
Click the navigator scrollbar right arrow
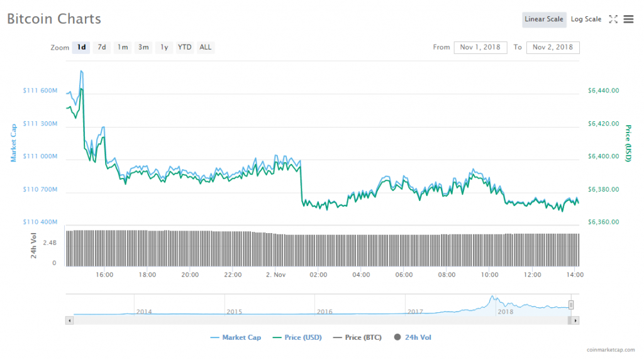(x=575, y=320)
